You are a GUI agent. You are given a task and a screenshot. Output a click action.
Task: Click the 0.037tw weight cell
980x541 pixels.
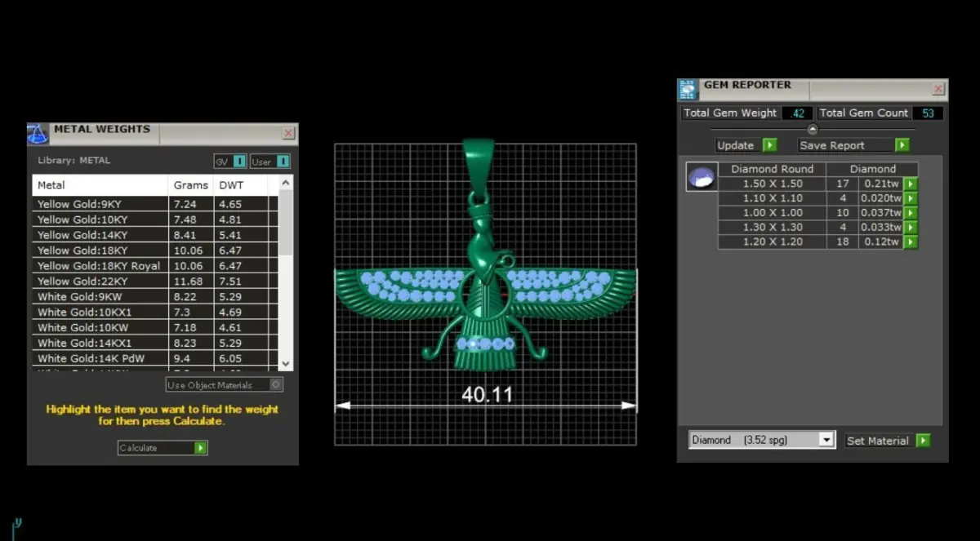(x=880, y=213)
